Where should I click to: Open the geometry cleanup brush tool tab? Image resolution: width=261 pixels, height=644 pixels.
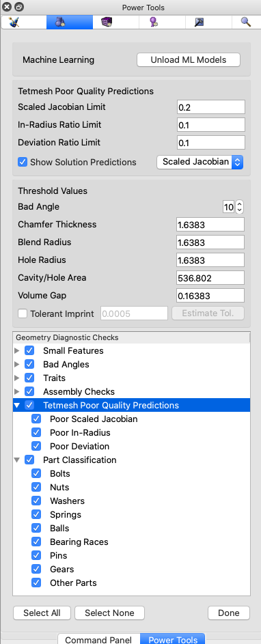(x=14, y=22)
